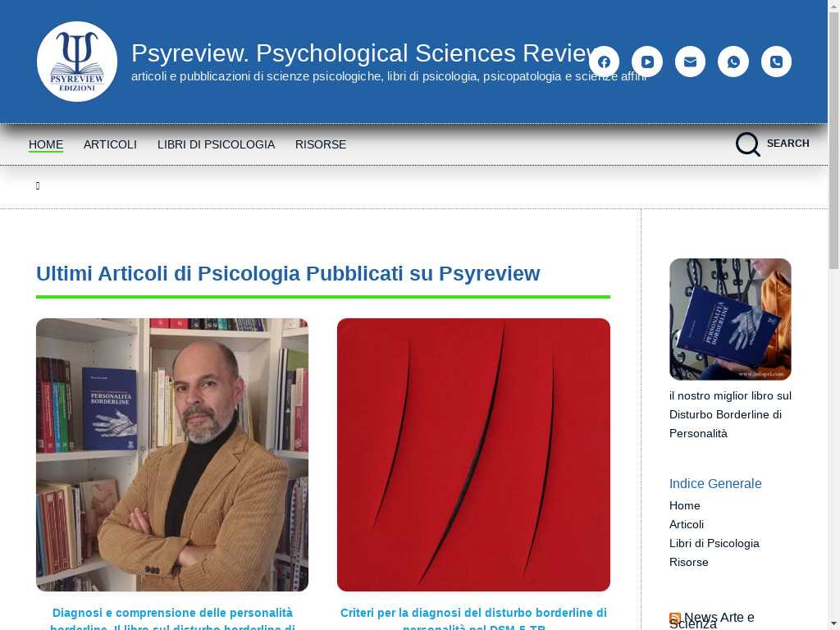Click Libri di Psicologia in the sidebar index
This screenshot has width=840, height=630.
714,543
